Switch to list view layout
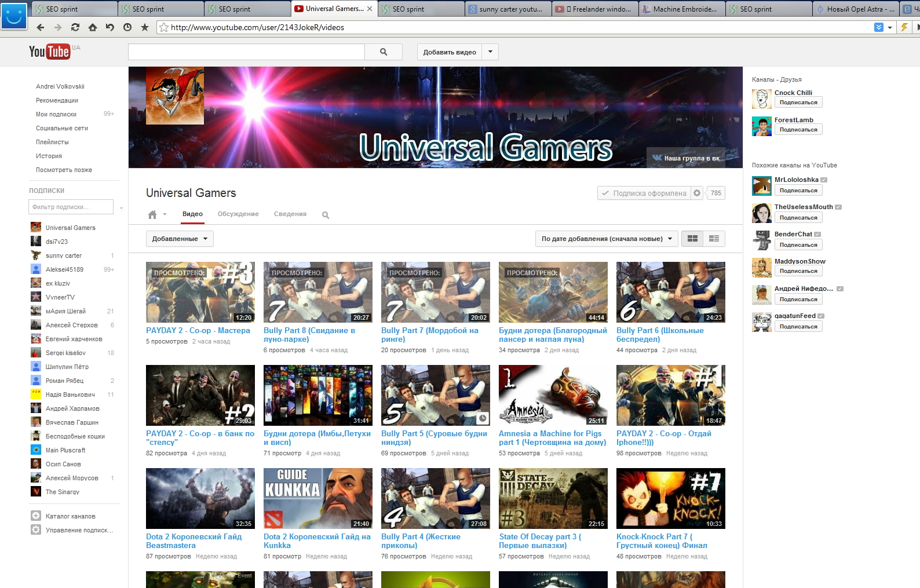 coord(714,239)
